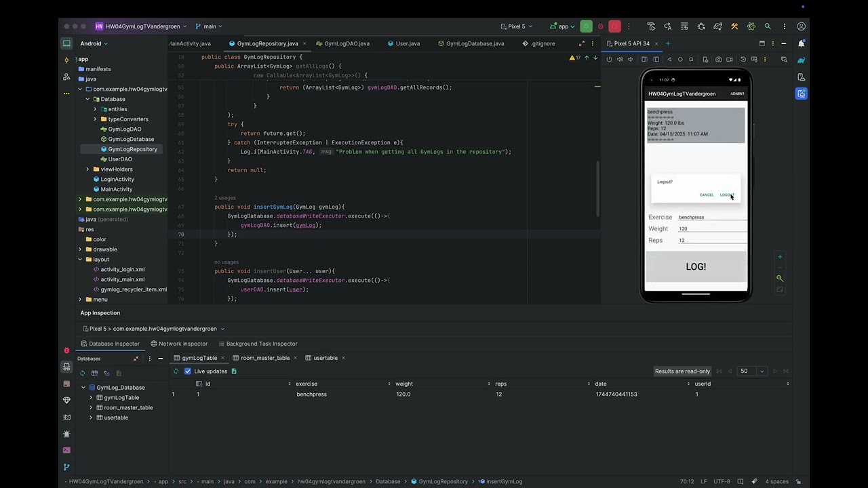
Task: Click the Weight input field in the emulator
Action: [712, 228]
